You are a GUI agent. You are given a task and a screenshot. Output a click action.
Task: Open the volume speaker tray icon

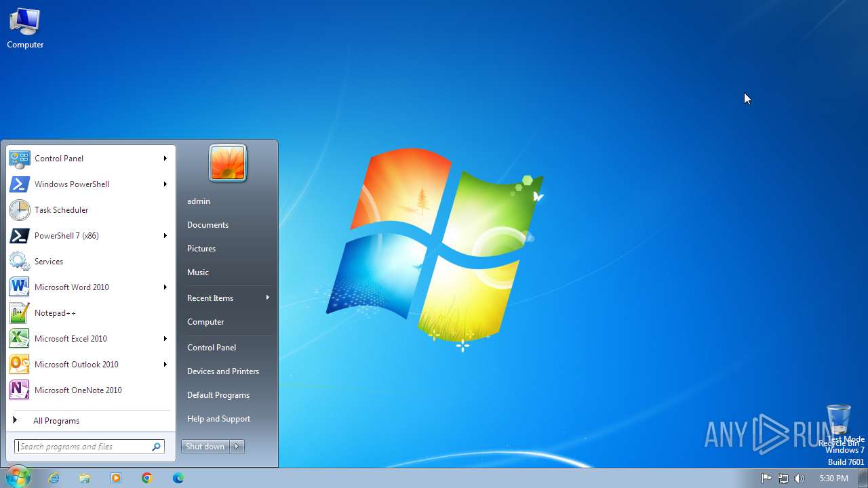[x=800, y=479]
